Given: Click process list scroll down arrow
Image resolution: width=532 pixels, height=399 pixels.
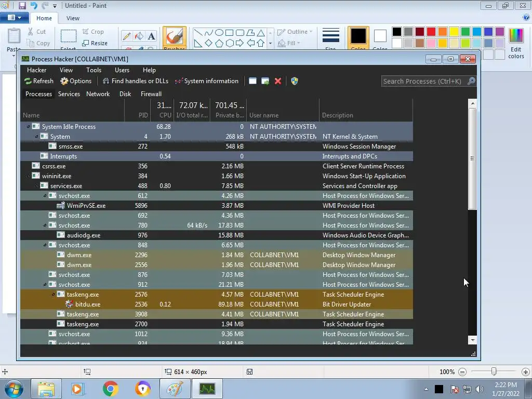Looking at the screenshot, I should [472, 340].
